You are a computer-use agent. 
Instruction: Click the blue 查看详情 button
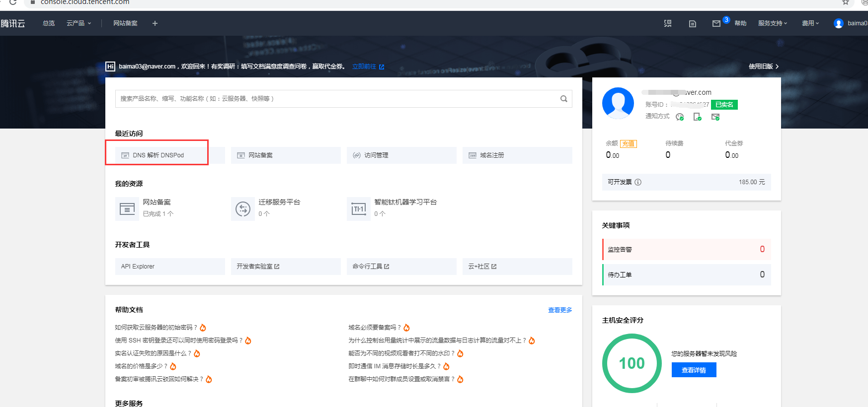click(x=694, y=370)
